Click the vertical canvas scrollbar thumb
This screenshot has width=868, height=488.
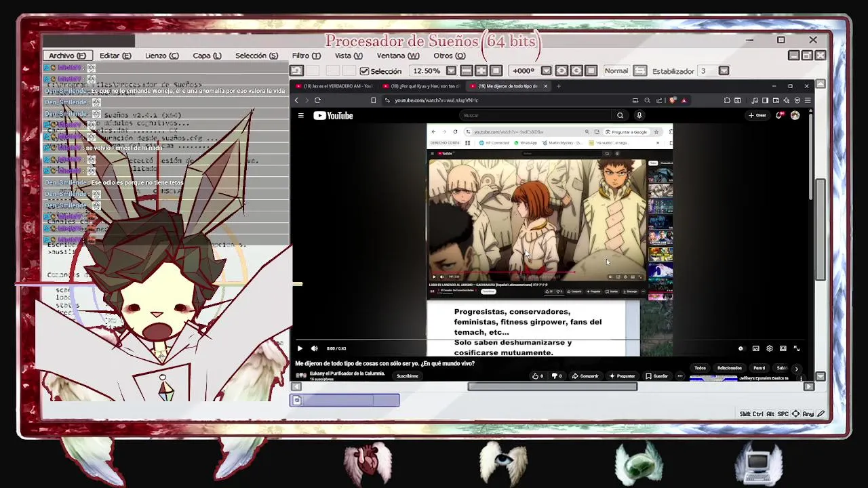821,229
